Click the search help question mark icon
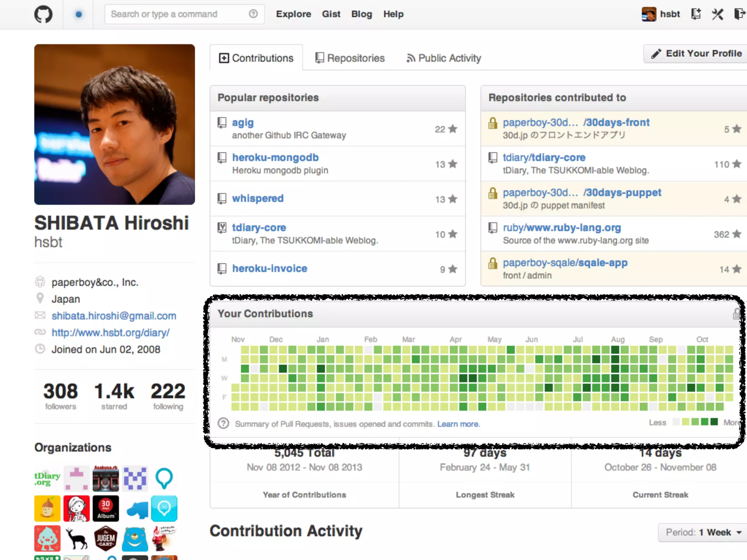The height and width of the screenshot is (560, 747). (x=253, y=14)
